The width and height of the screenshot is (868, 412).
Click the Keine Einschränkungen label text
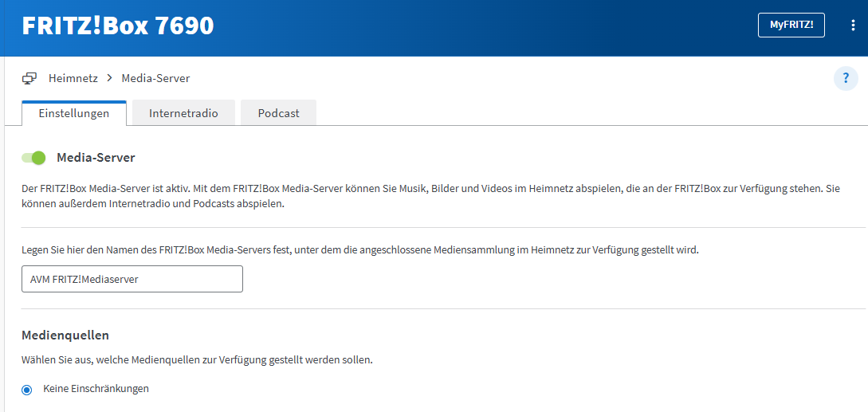tap(96, 389)
